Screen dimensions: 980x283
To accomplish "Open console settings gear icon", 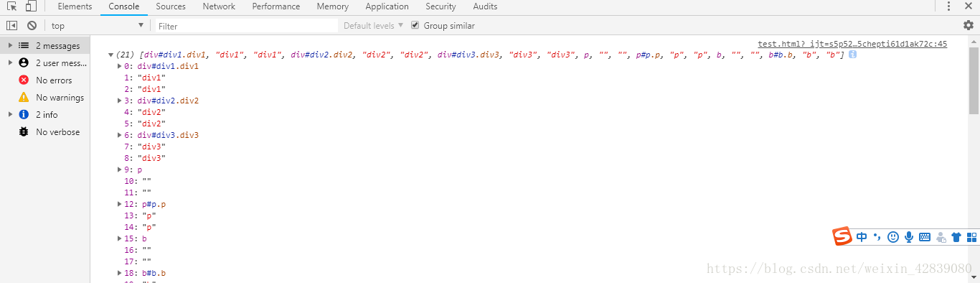I will coord(969,25).
